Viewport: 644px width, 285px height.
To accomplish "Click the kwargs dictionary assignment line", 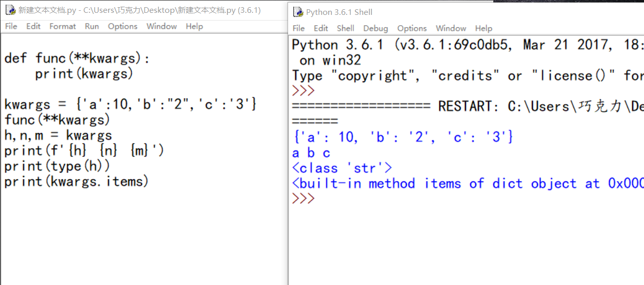I will point(130,104).
